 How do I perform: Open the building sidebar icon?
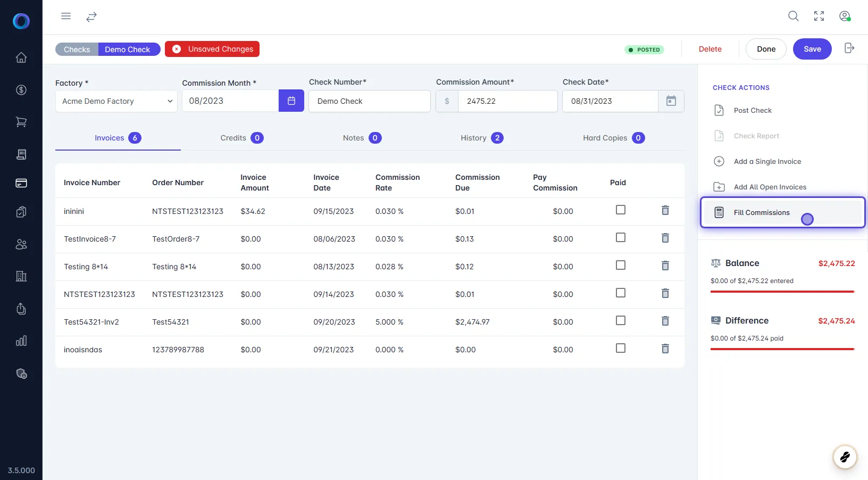point(21,276)
